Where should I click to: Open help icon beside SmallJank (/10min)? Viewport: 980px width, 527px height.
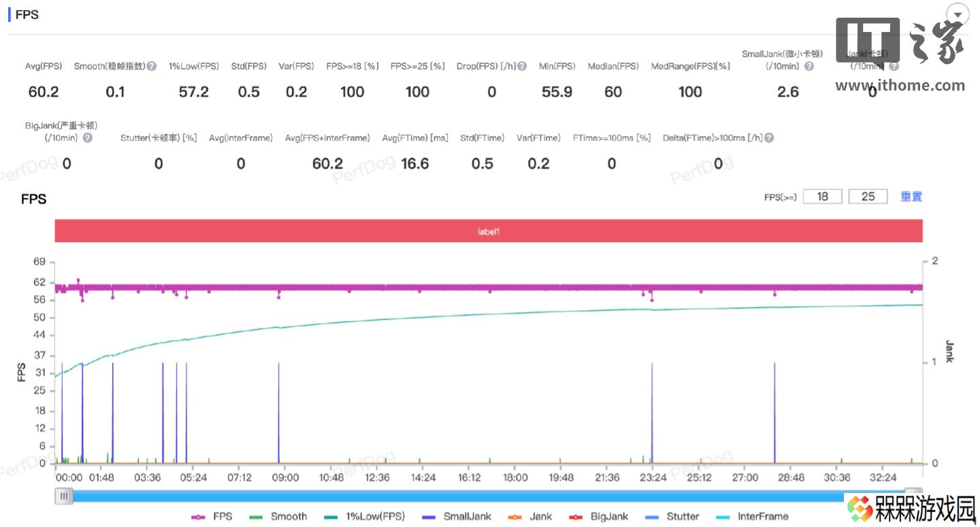(808, 67)
